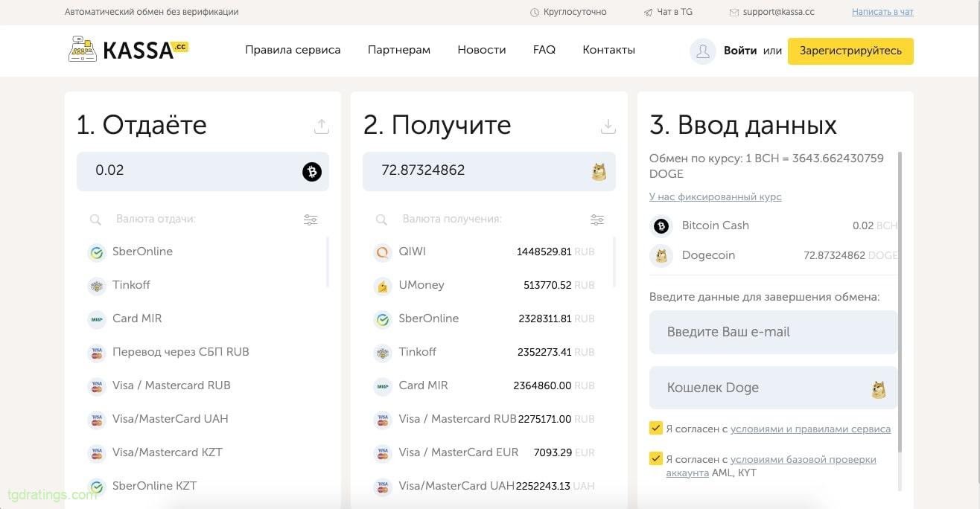Open Чат в TG link
Image resolution: width=980 pixels, height=509 pixels.
(x=675, y=12)
